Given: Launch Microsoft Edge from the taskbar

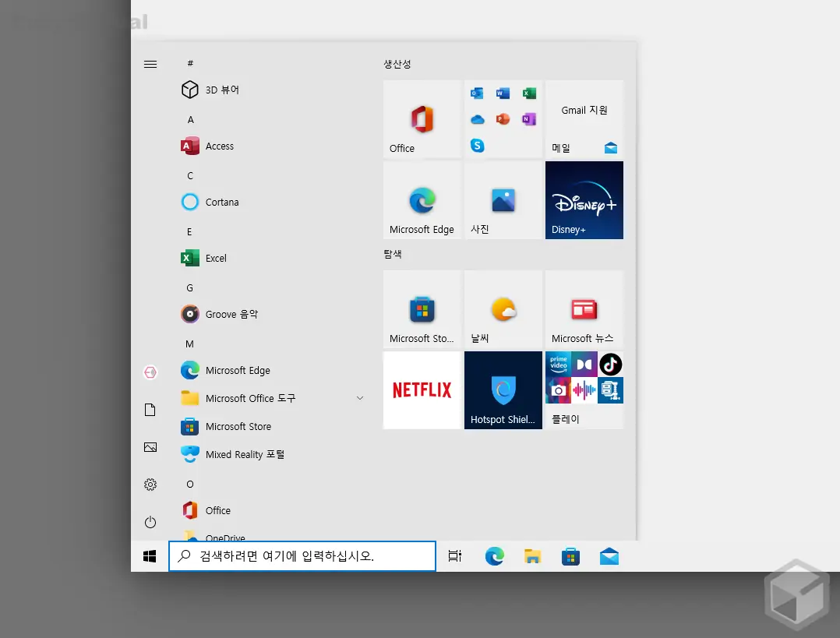Looking at the screenshot, I should tap(494, 556).
